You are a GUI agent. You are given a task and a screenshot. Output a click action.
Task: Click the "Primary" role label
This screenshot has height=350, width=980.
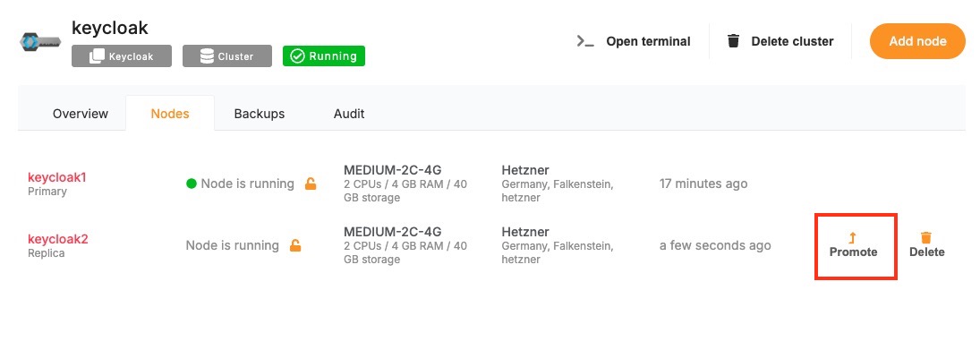(x=47, y=192)
